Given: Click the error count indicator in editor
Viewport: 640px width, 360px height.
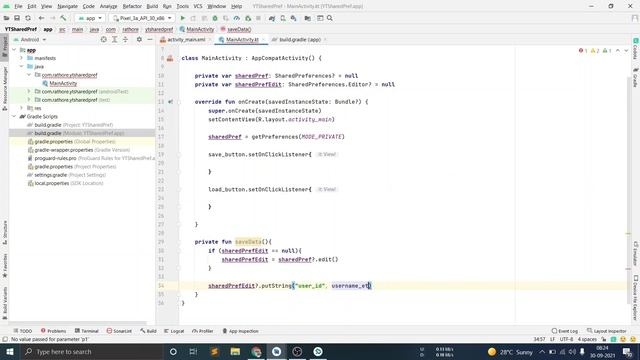Looking at the screenshot, I should pos(583,51).
